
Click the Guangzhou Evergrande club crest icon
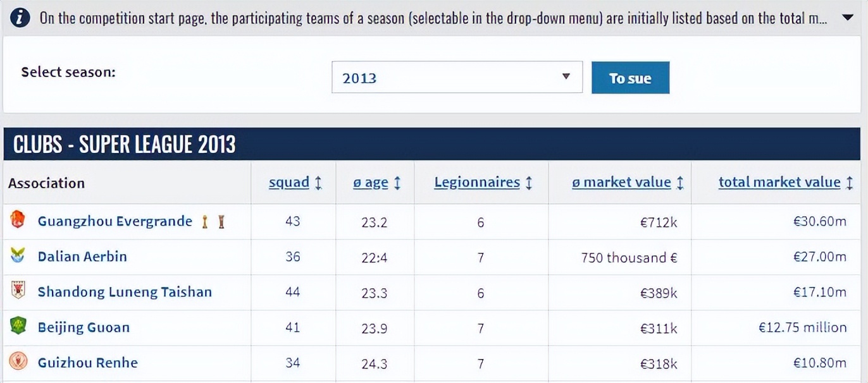(x=18, y=221)
